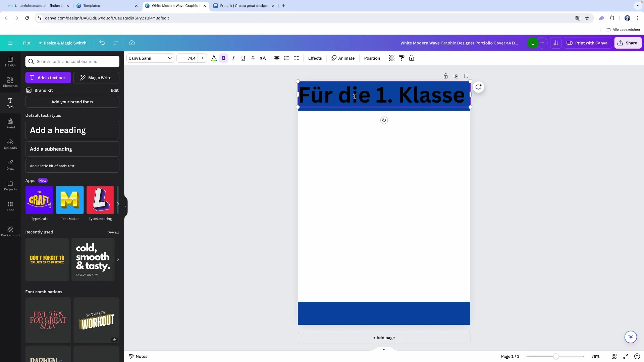644x362 pixels.
Task: Open the Draw panel
Action: point(10,165)
